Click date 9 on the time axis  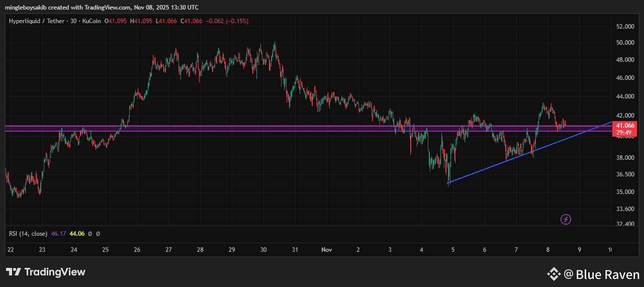pyautogui.click(x=579, y=250)
